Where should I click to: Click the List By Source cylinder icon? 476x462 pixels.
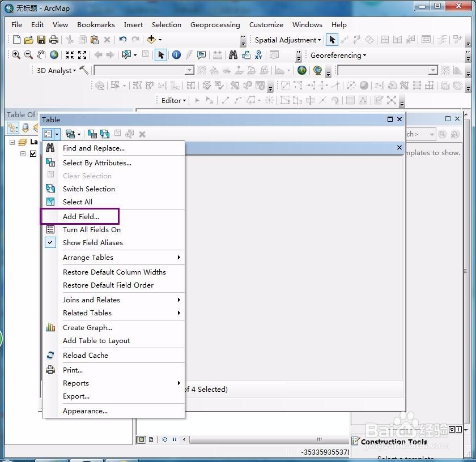pos(25,128)
